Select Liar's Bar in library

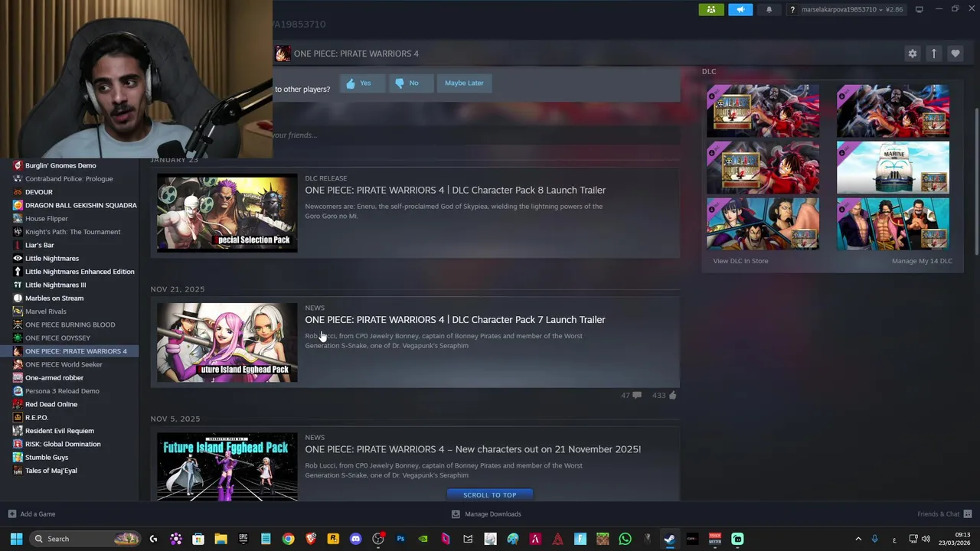click(x=40, y=245)
